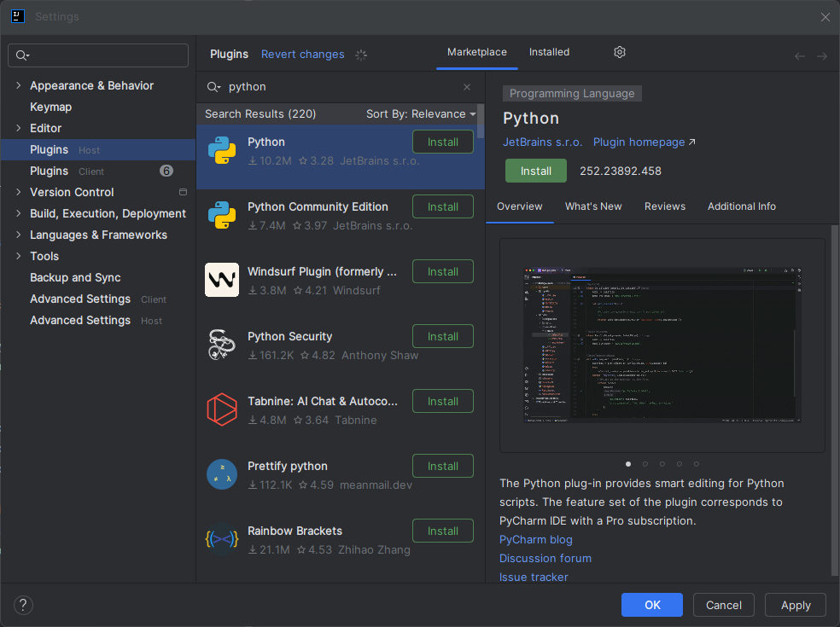Install the Python plugin from the list

click(442, 142)
